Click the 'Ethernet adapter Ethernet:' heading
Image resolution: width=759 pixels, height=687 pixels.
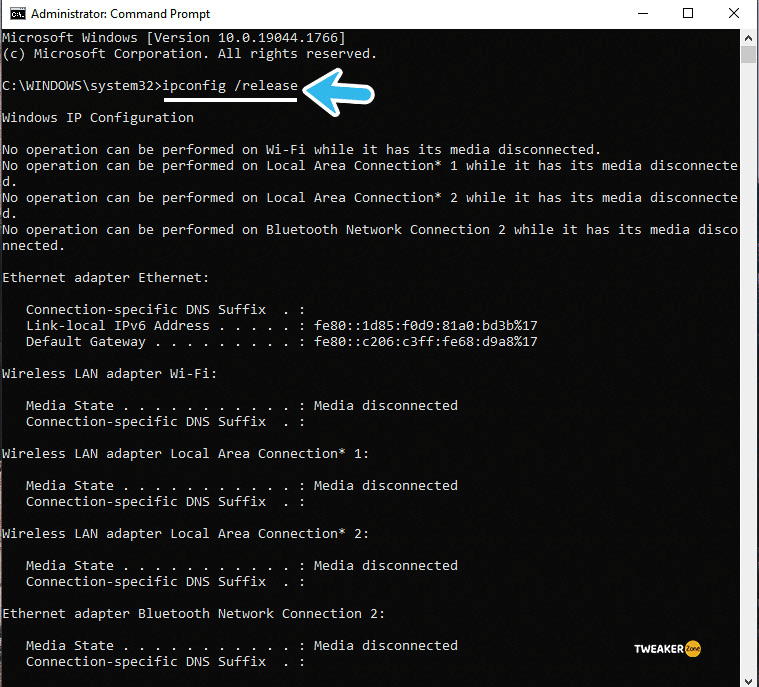pyautogui.click(x=106, y=278)
